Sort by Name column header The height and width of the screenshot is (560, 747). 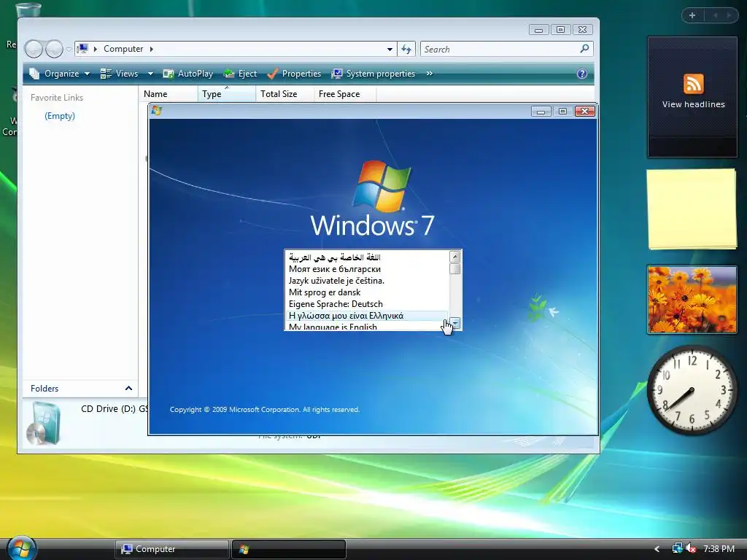tap(169, 94)
